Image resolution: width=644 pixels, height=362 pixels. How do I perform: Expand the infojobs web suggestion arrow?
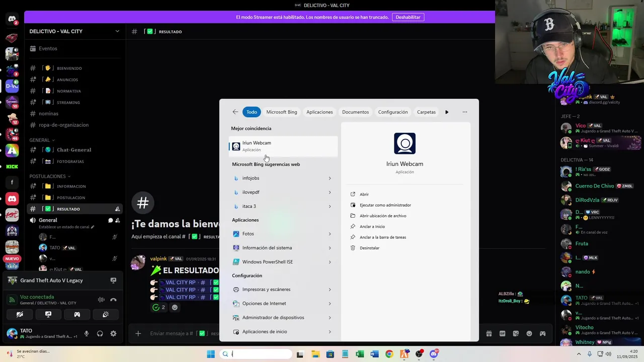click(x=330, y=178)
